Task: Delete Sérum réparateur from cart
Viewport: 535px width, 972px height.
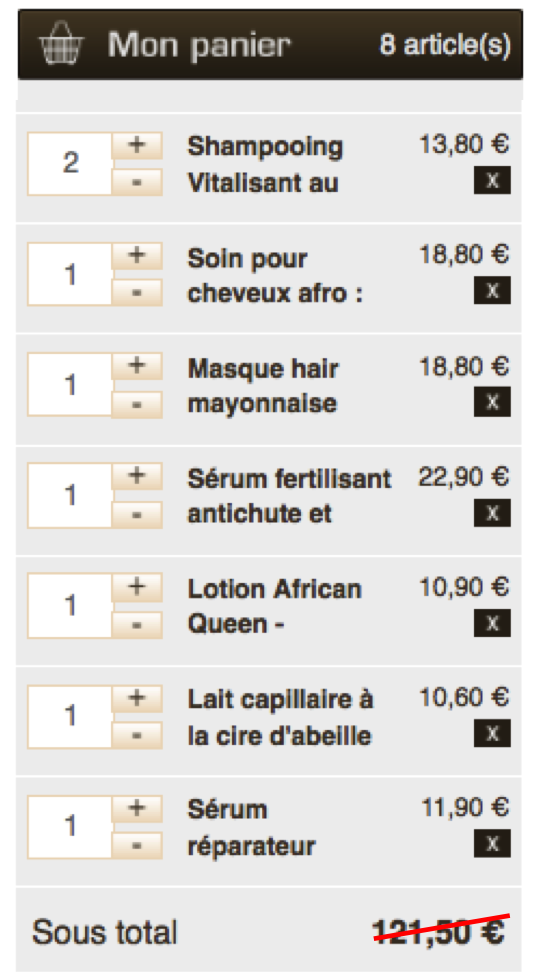Action: pyautogui.click(x=492, y=843)
